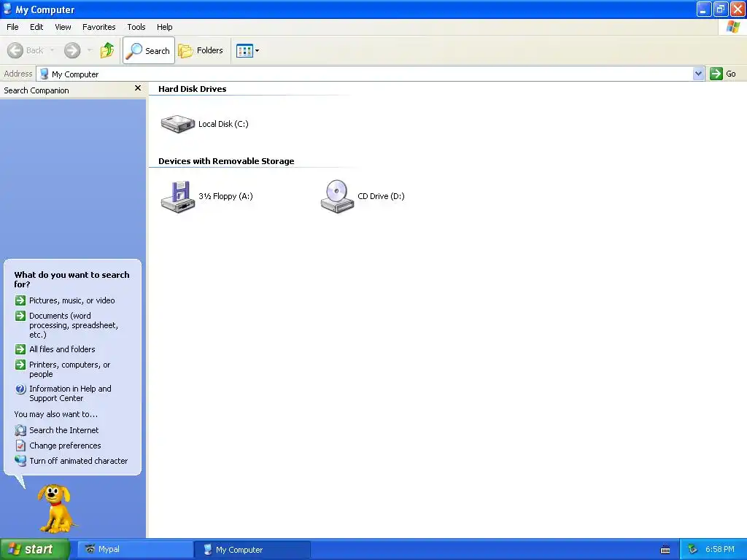Click Devices with Removable Storage header
The image size is (747, 560).
[x=226, y=161]
